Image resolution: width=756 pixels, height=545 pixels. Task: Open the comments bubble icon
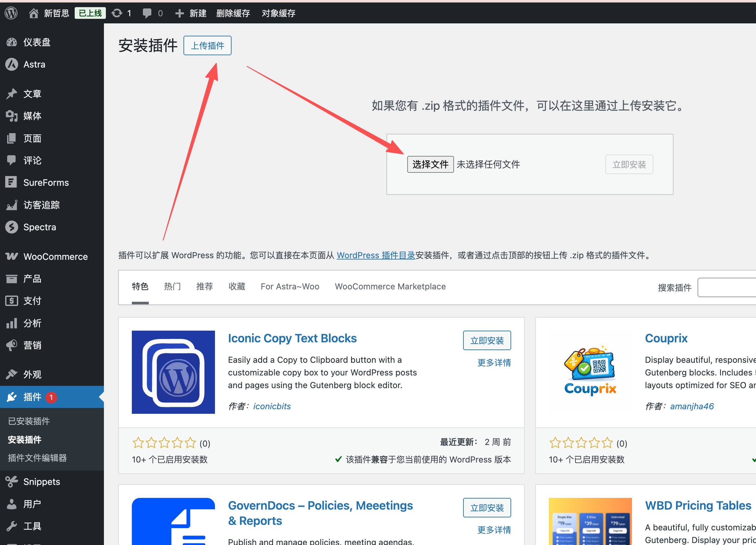pyautogui.click(x=147, y=13)
